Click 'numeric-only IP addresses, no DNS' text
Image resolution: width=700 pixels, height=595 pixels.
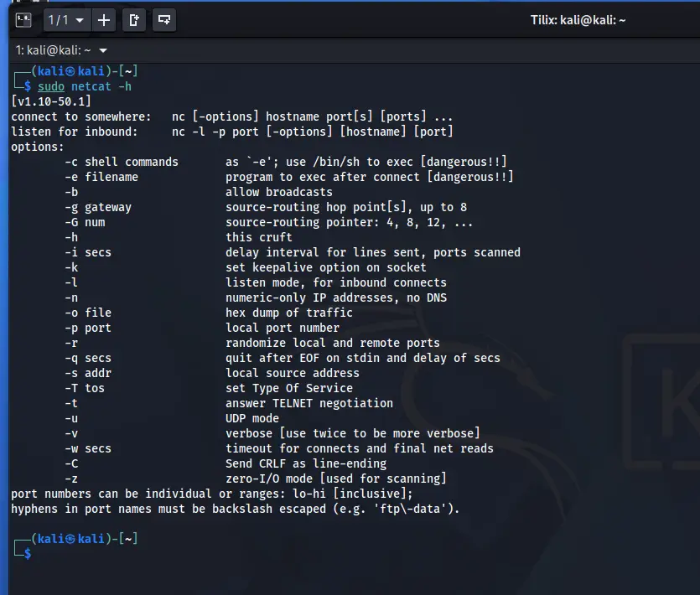(335, 297)
